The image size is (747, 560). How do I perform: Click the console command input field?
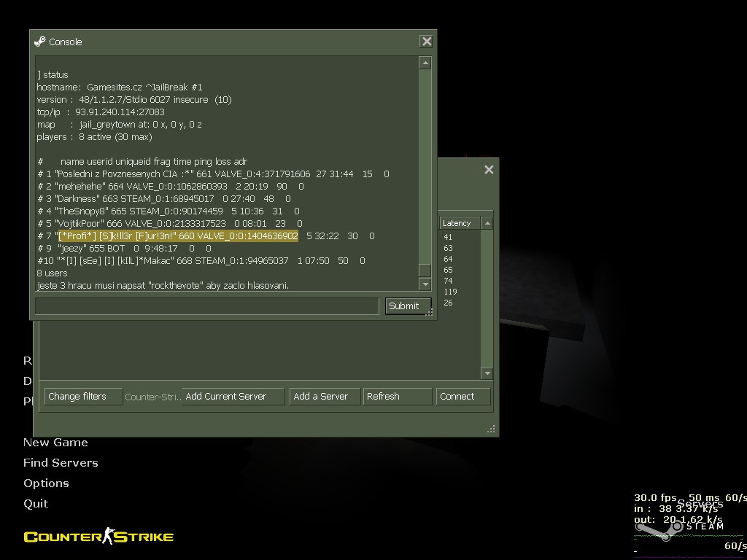pyautogui.click(x=206, y=306)
